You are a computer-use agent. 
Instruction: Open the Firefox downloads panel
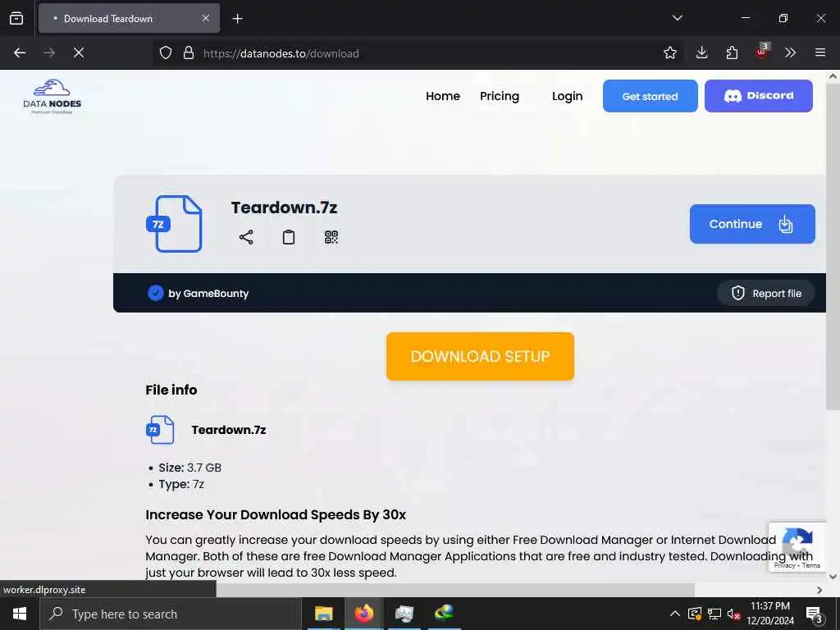coord(702,52)
